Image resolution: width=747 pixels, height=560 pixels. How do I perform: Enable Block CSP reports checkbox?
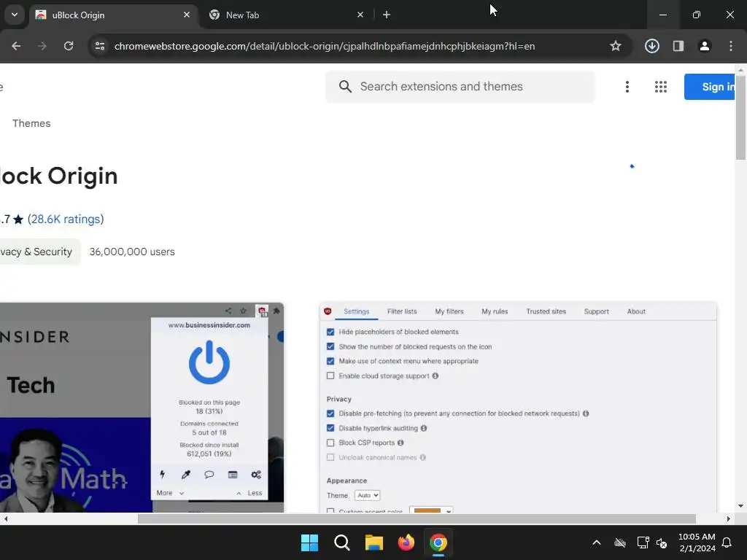pyautogui.click(x=330, y=443)
